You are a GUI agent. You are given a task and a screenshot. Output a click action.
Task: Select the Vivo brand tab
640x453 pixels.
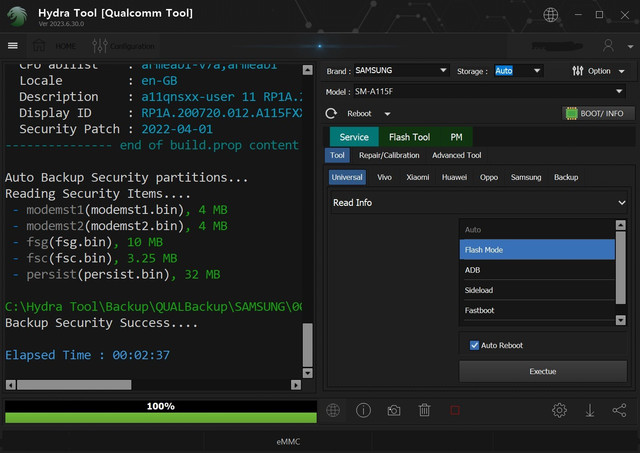point(384,177)
